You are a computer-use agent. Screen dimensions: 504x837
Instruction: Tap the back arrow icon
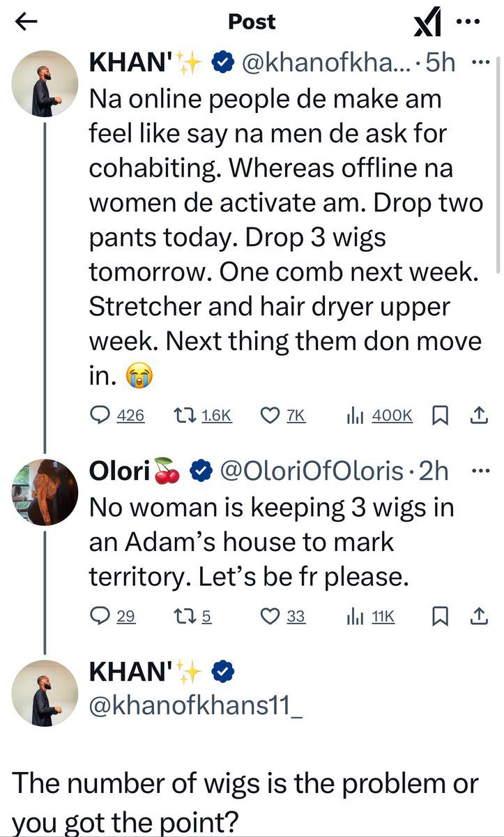click(x=26, y=22)
